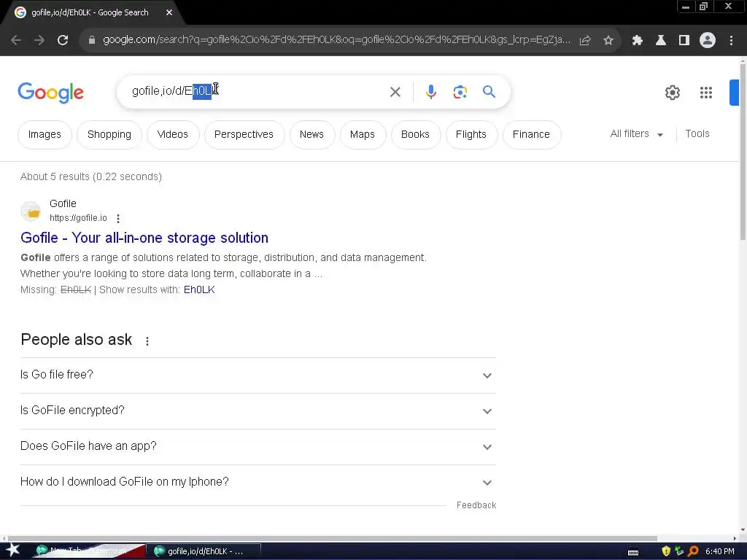The height and width of the screenshot is (560, 747).
Task: Click the 'About 5 results' stats text
Action: click(91, 176)
